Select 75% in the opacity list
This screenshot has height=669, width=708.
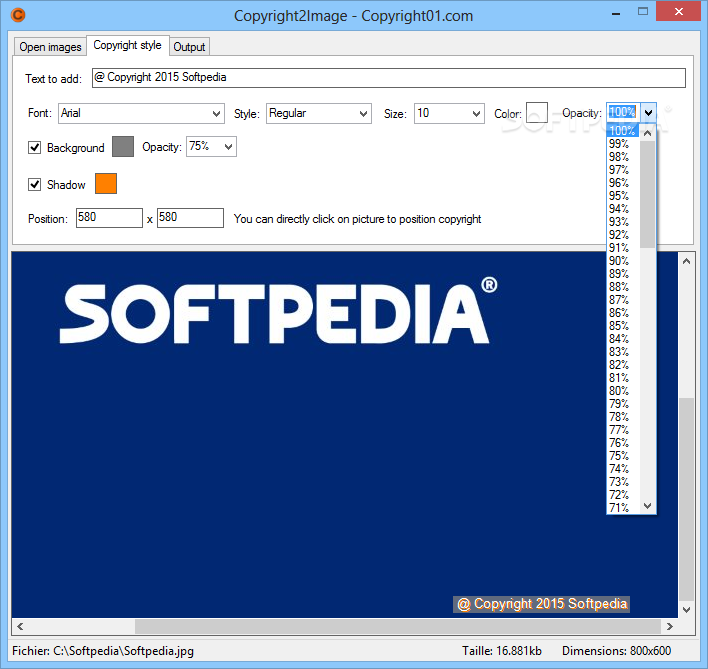[x=623, y=456]
